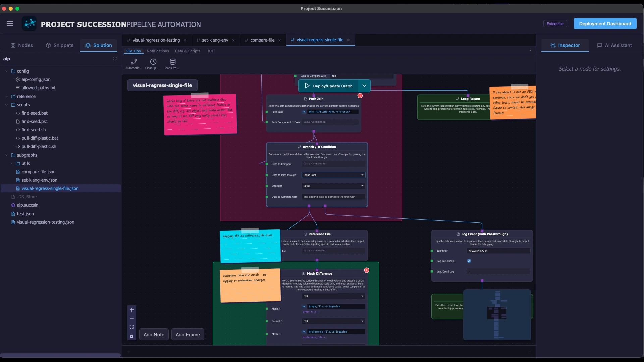Click the Project Succession logo icon
644x362 pixels.
pos(30,23)
